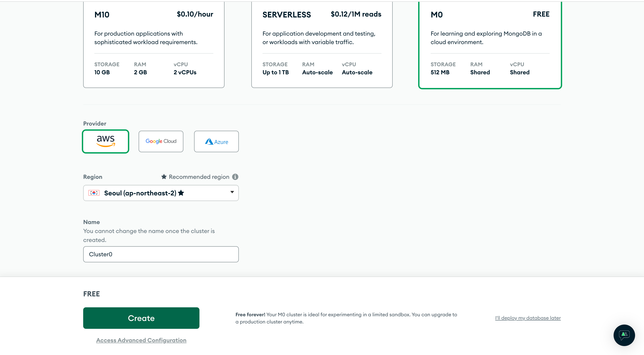Click I'll deploy my database later
Screen dimensions: 644x355
528,318
